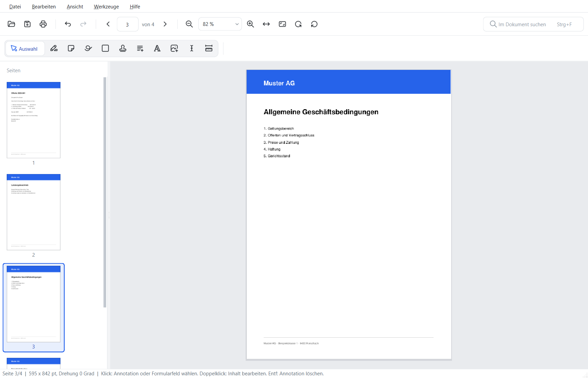Select the freehand signature tool
This screenshot has height=378, width=588.
pos(88,48)
